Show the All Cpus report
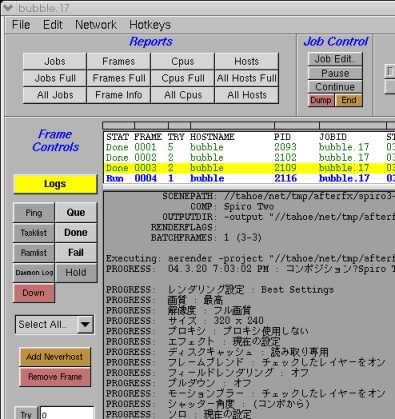The height and width of the screenshot is (419, 395). pos(183,95)
